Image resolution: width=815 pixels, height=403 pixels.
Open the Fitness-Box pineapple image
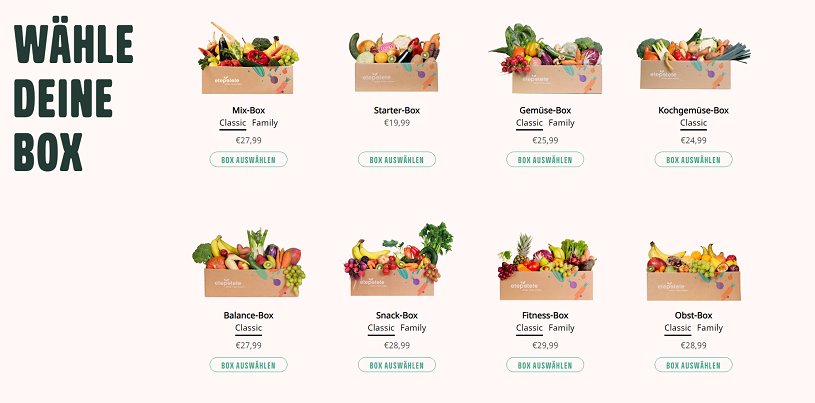click(x=545, y=268)
